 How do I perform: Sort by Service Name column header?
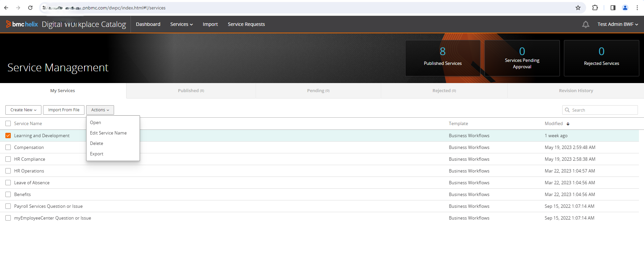pos(28,123)
